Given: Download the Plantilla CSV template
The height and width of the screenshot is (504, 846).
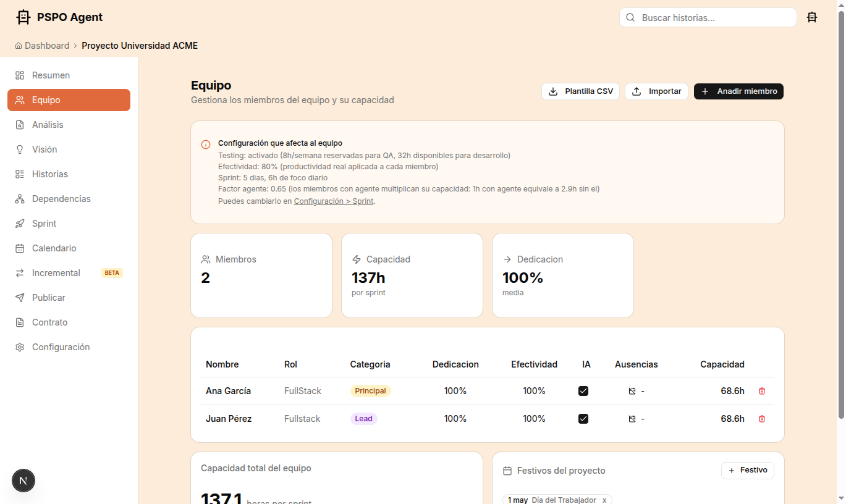Looking at the screenshot, I should coord(580,91).
